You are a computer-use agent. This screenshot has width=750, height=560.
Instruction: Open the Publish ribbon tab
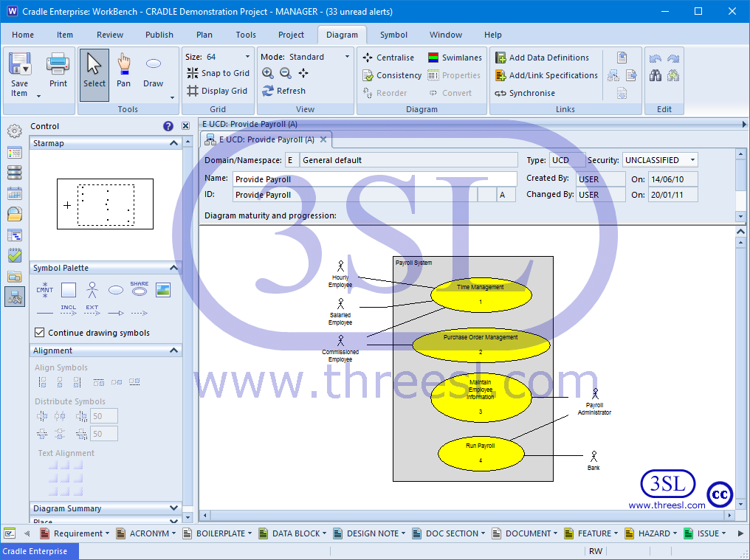pos(159,35)
